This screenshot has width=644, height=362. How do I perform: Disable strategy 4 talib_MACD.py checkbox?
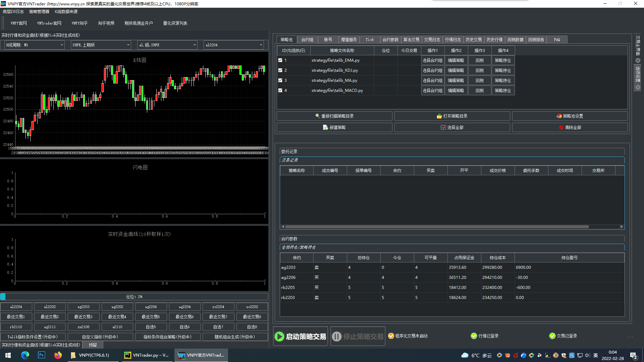tap(280, 90)
